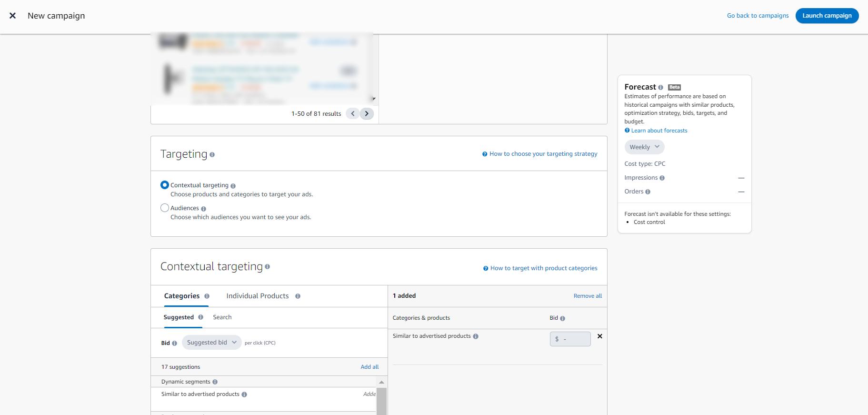
Task: Click help icon beside Learn about forecasts
Action: 627,131
